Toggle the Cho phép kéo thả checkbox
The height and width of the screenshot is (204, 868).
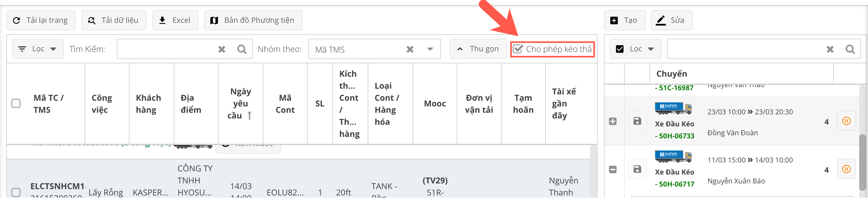518,49
